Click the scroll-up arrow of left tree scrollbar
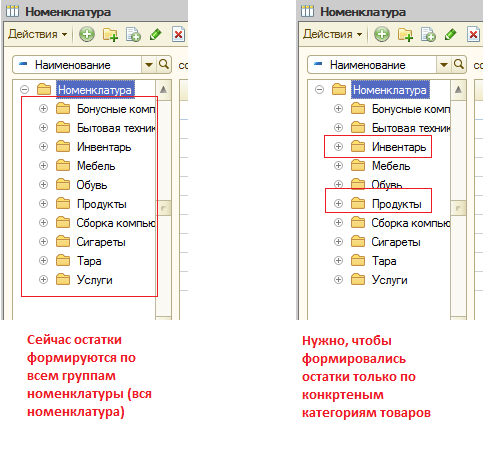500x460 pixels. (x=163, y=90)
